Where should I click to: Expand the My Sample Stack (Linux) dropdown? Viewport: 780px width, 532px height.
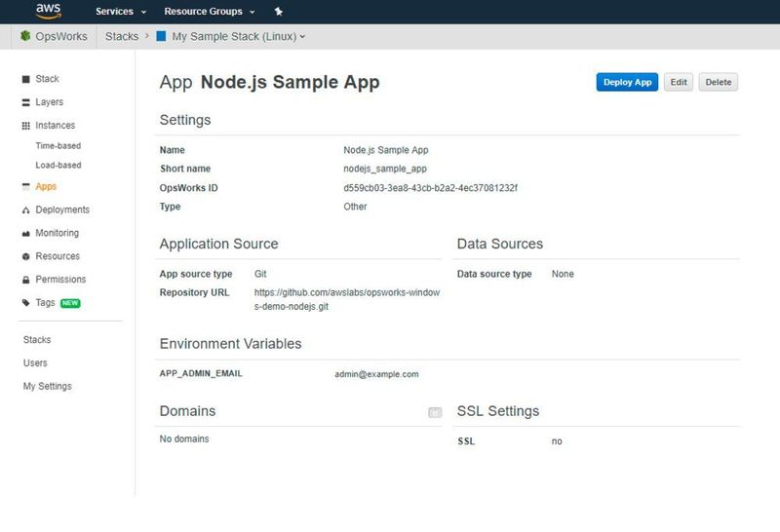pyautogui.click(x=238, y=36)
